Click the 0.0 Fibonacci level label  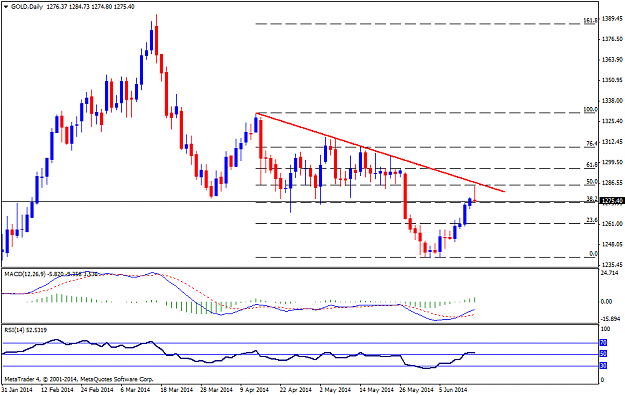[x=593, y=254]
